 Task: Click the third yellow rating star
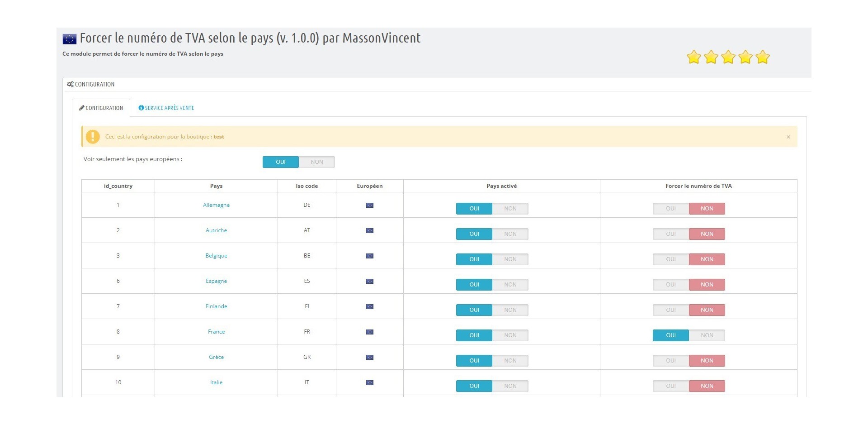click(728, 57)
